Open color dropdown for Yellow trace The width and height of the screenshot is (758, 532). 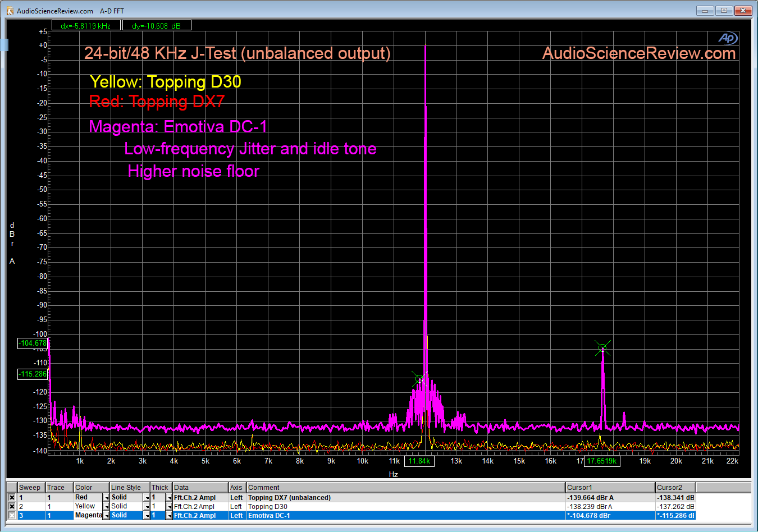click(106, 507)
